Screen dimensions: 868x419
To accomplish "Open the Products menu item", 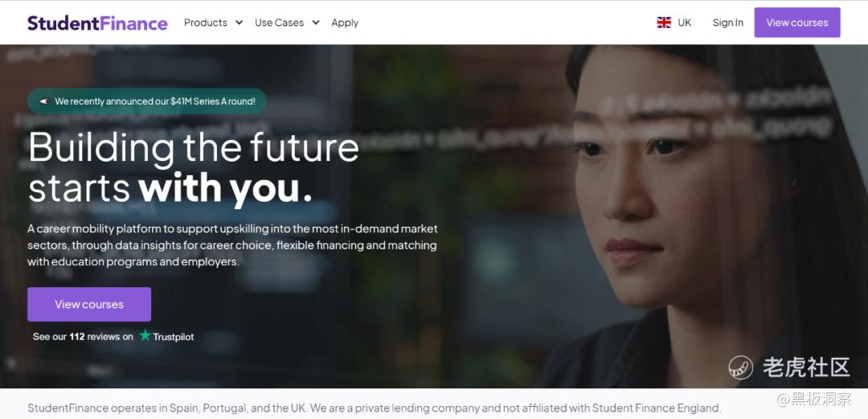I will (206, 23).
